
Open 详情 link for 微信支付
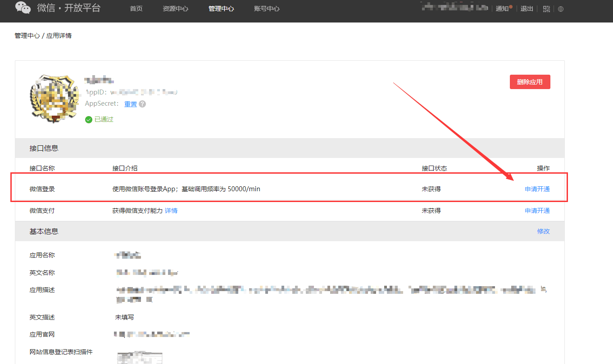coord(171,211)
